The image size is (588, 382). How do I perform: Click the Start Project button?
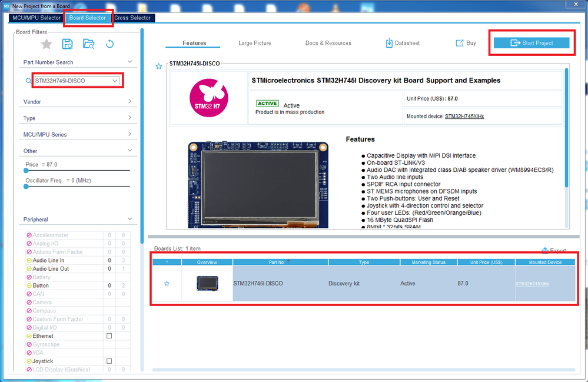(531, 43)
